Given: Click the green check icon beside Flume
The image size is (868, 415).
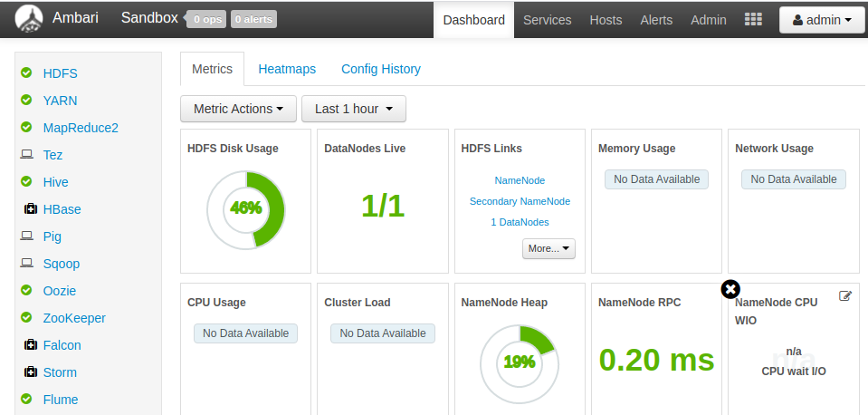Looking at the screenshot, I should click(26, 399).
